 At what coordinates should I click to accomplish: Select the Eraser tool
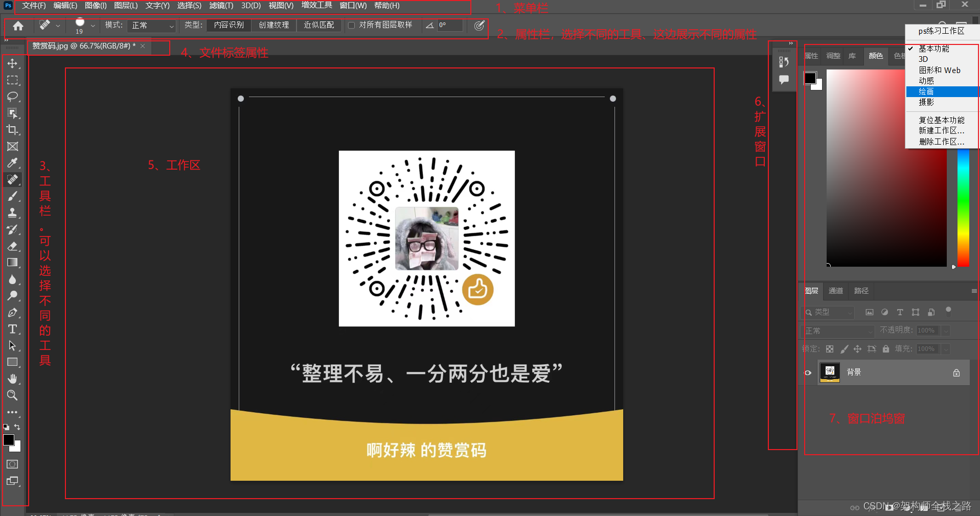tap(12, 246)
